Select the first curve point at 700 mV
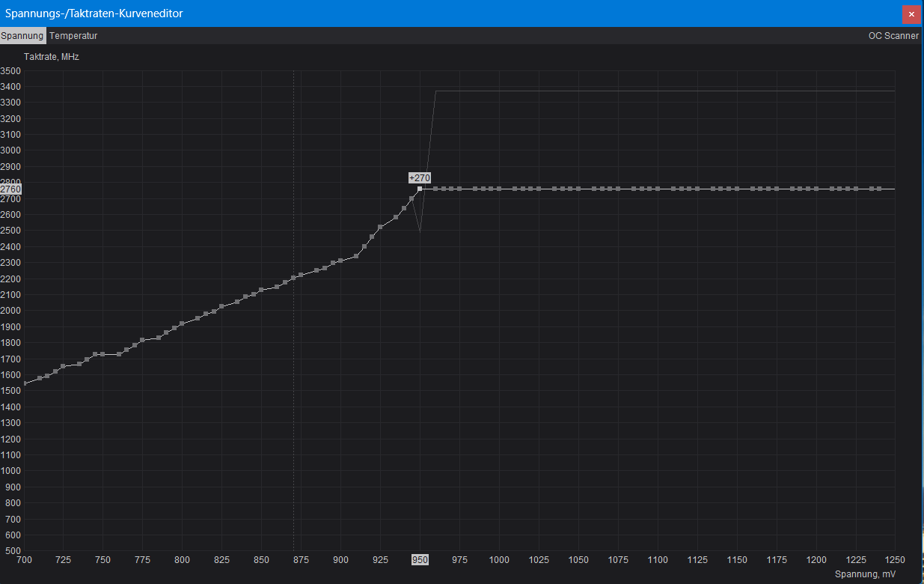Viewport: 924px width, 584px height. 25,383
